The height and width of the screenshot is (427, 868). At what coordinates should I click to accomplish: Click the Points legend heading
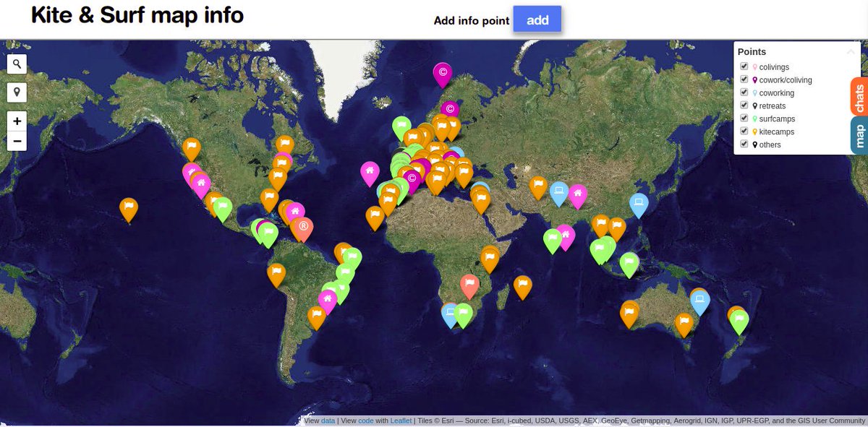pos(752,52)
